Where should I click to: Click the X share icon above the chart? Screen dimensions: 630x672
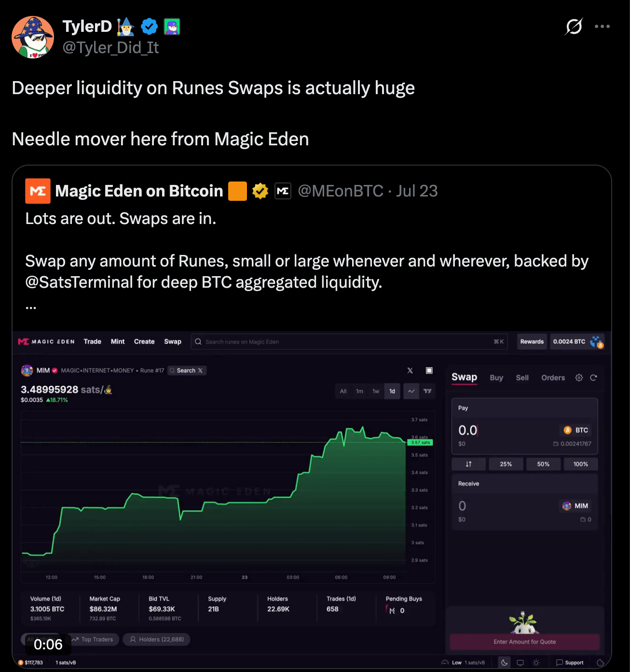pyautogui.click(x=410, y=370)
